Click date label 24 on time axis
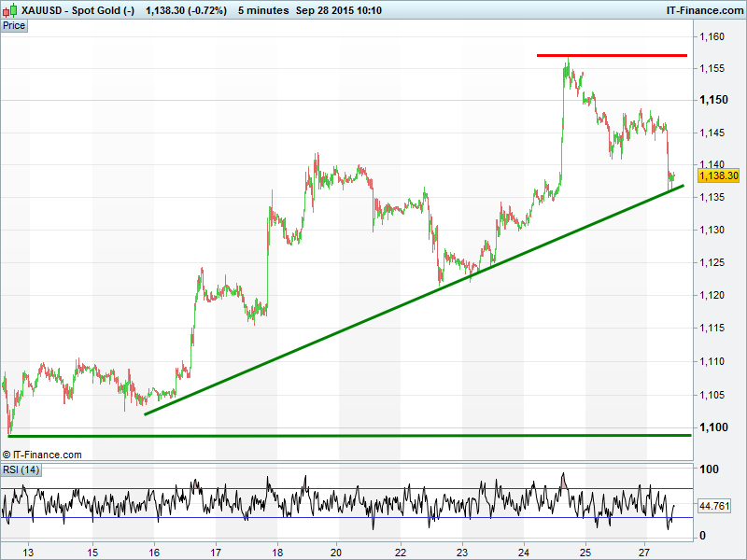Screen dimensions: 747x560 pyautogui.click(x=524, y=553)
